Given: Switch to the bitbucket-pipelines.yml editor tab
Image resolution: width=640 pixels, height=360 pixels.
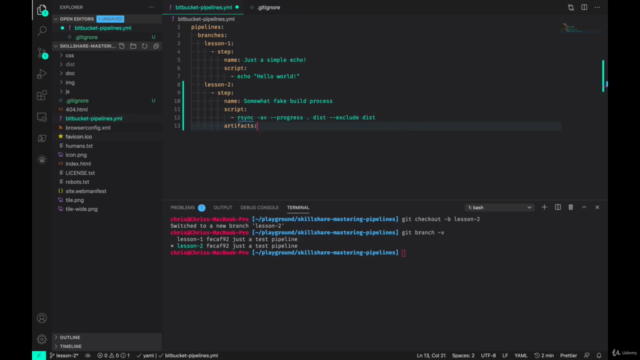Looking at the screenshot, I should point(203,7).
